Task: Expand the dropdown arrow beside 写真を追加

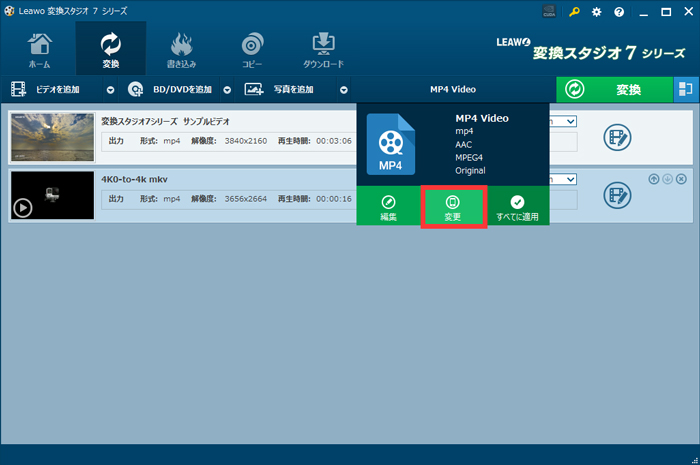Action: coord(343,89)
